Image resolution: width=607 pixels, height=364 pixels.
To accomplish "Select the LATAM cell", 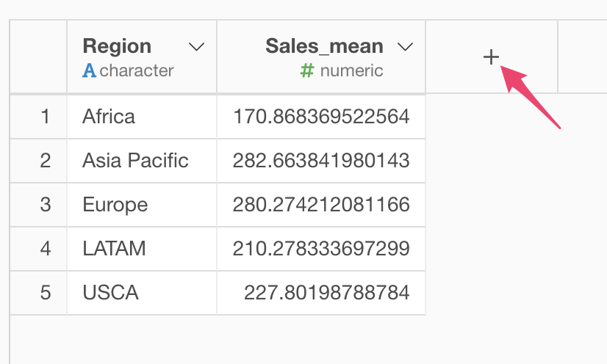I will (142, 249).
